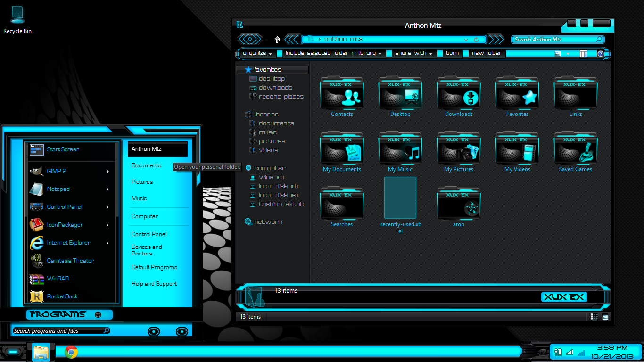The height and width of the screenshot is (362, 644).
Task: Launch Chrome from the taskbar
Action: tap(71, 352)
